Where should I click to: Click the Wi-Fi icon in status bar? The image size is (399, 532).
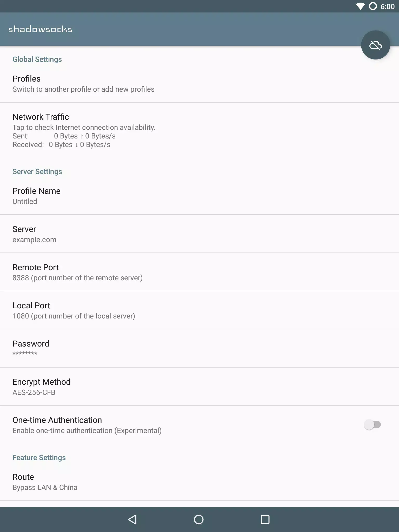tap(361, 6)
